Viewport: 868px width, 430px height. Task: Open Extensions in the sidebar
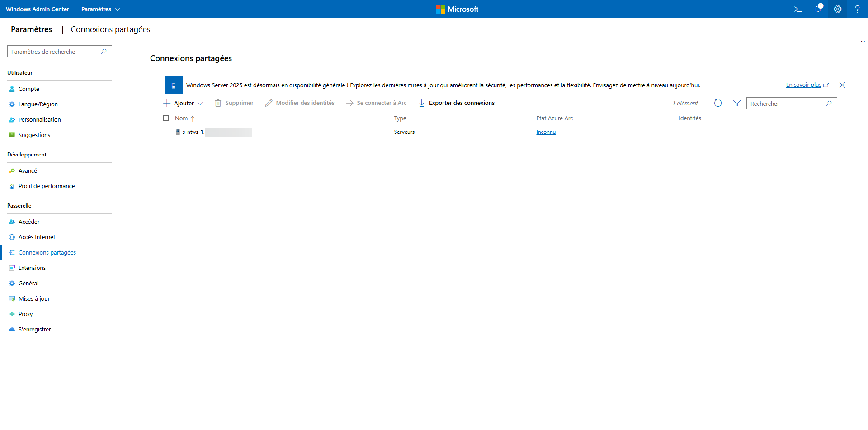32,268
